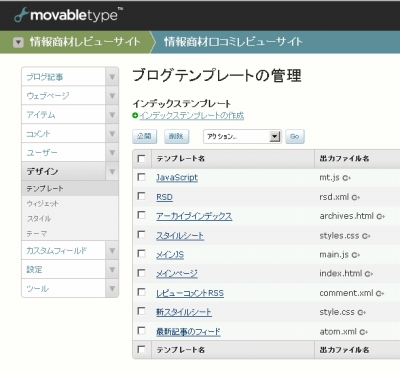Screen dimensions: 400x371
Task: Expand the ユーザー menu arrow
Action: tap(112, 153)
